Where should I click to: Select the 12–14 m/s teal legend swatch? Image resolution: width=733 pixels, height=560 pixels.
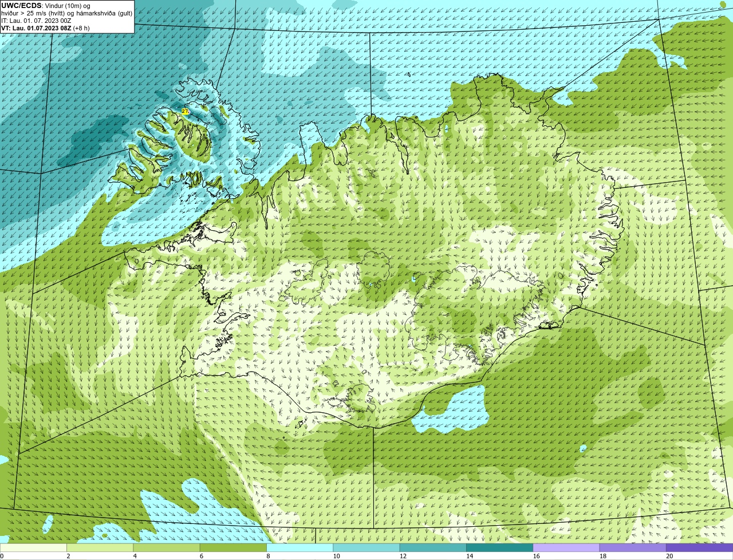coord(433,548)
